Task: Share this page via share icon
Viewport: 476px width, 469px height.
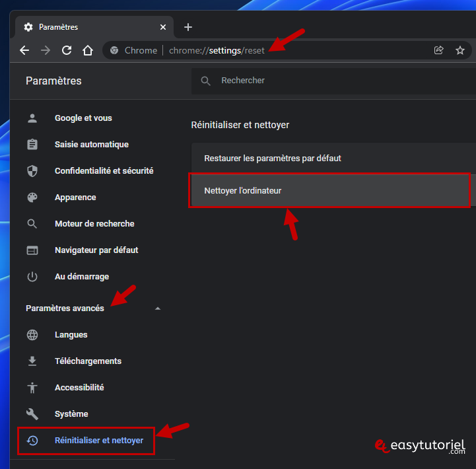Action: pyautogui.click(x=438, y=50)
